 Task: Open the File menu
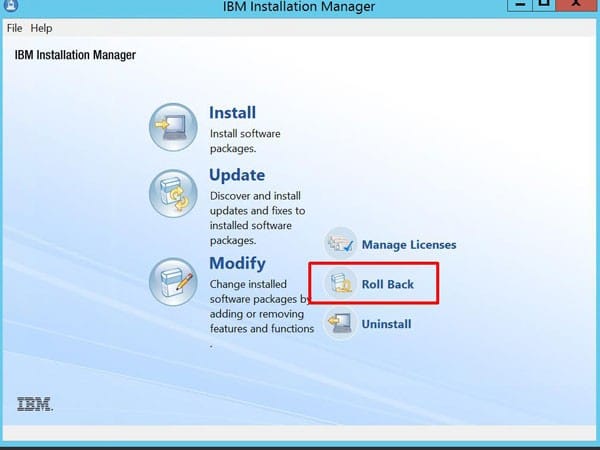(15, 28)
